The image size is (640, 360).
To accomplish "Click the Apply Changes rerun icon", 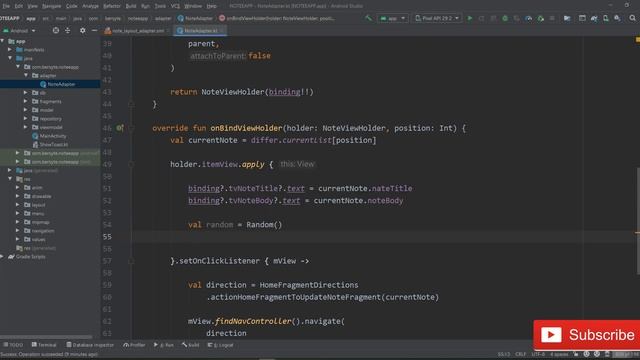I will point(482,18).
